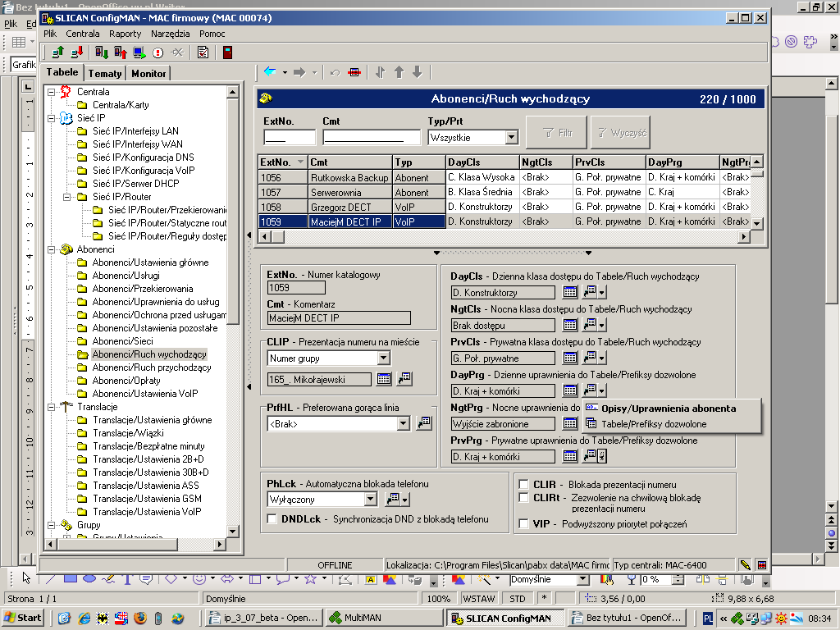Enable the DNDLck synchronization checkbox
The height and width of the screenshot is (630, 840).
click(272, 518)
